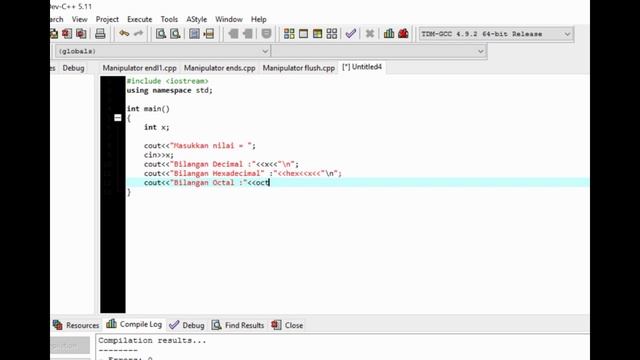Open the Compile Log bottom tab

pyautogui.click(x=134, y=324)
